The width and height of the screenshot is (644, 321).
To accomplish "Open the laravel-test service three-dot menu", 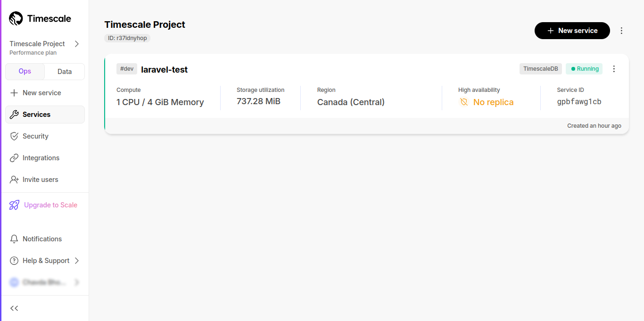I will pos(614,69).
